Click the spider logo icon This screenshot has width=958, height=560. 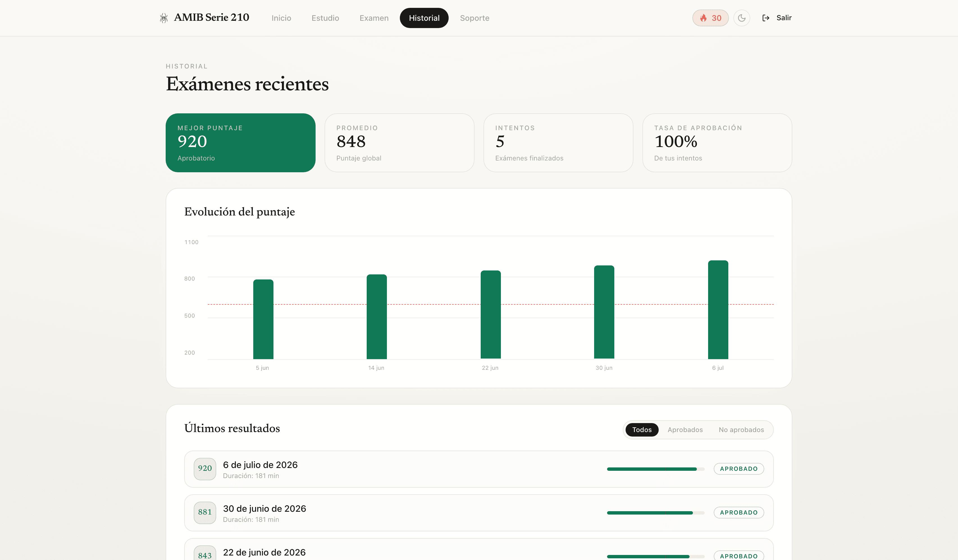(163, 18)
